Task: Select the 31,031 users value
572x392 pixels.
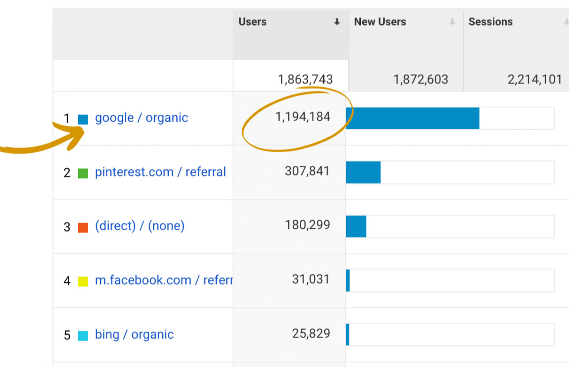Action: pyautogui.click(x=311, y=279)
